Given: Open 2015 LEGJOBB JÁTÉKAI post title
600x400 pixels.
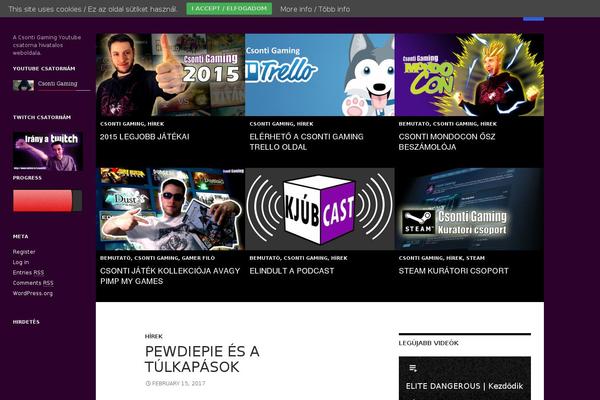Looking at the screenshot, I should pos(145,137).
